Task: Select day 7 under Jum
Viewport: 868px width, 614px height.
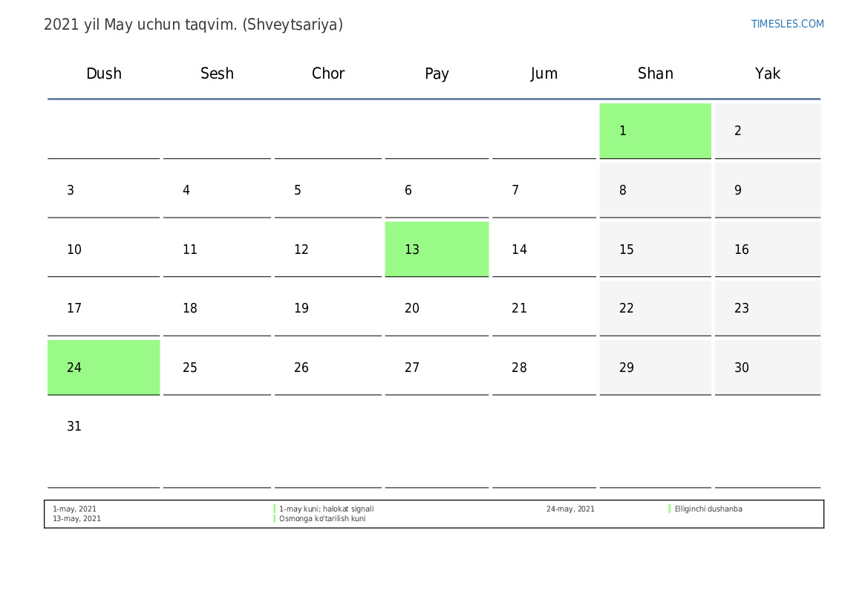Action: tap(515, 190)
